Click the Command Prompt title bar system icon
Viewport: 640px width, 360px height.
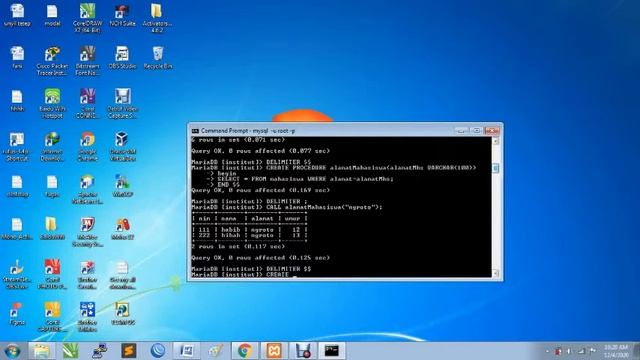click(x=195, y=131)
